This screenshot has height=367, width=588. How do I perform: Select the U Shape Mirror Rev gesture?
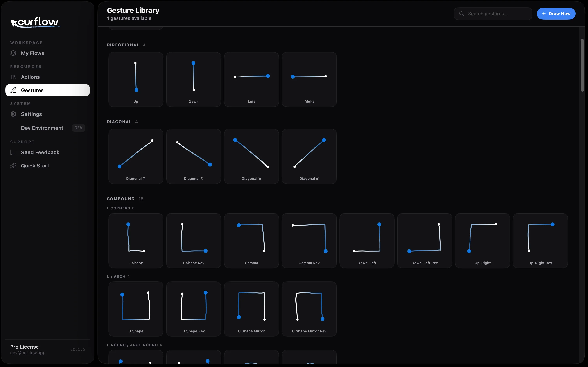(309, 309)
